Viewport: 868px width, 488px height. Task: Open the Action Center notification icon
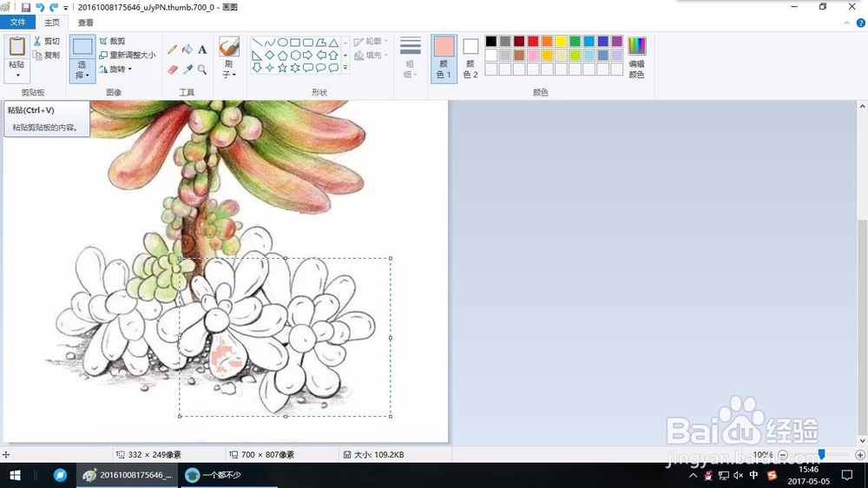tap(847, 475)
